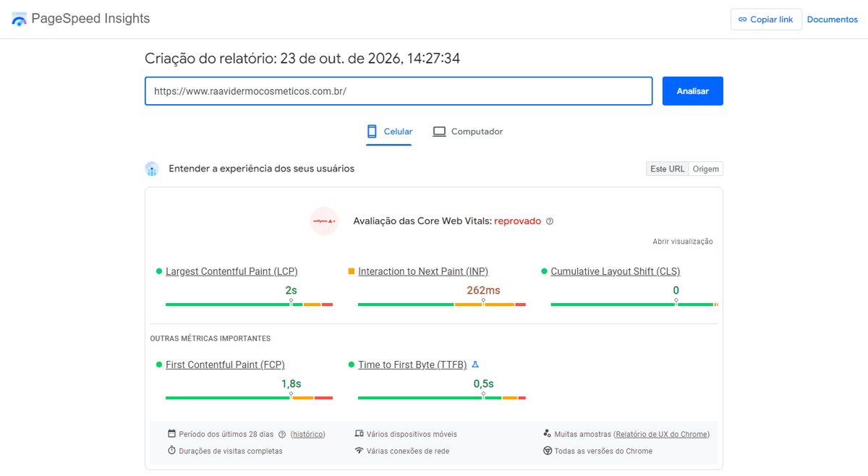Click the reprovado status text

(518, 221)
